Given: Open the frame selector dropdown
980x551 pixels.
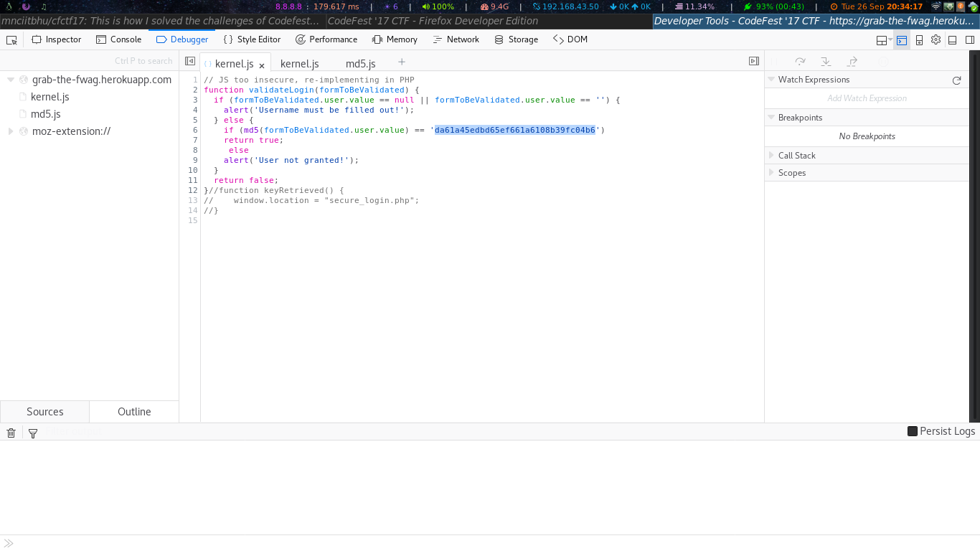Looking at the screenshot, I should (885, 39).
